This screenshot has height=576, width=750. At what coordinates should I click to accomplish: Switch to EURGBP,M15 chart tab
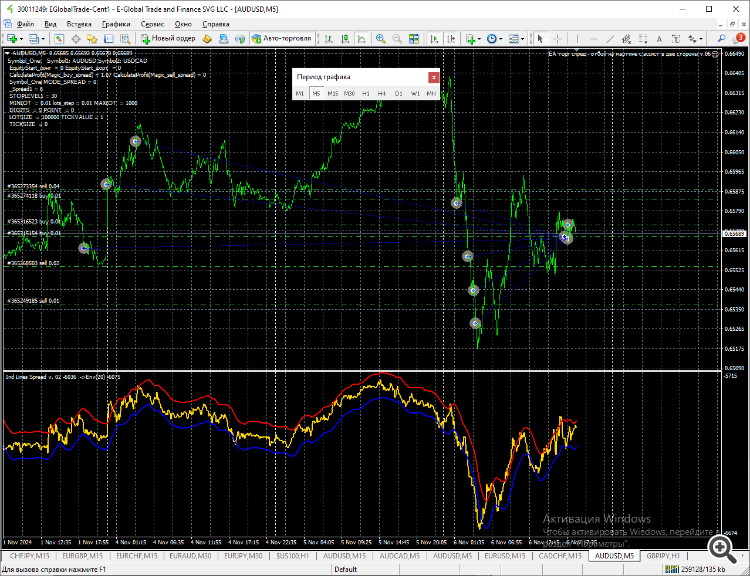pyautogui.click(x=83, y=556)
